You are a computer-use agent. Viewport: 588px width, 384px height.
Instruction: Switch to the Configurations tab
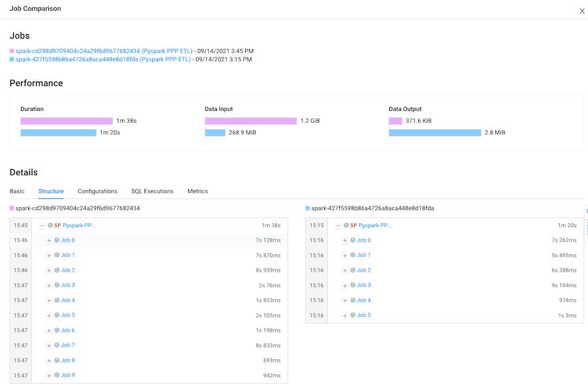97,191
